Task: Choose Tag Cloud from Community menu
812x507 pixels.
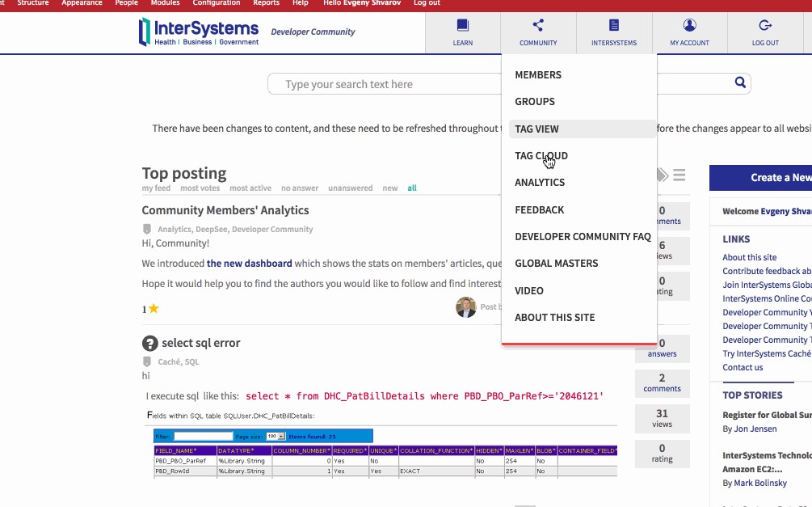Action: (x=541, y=156)
